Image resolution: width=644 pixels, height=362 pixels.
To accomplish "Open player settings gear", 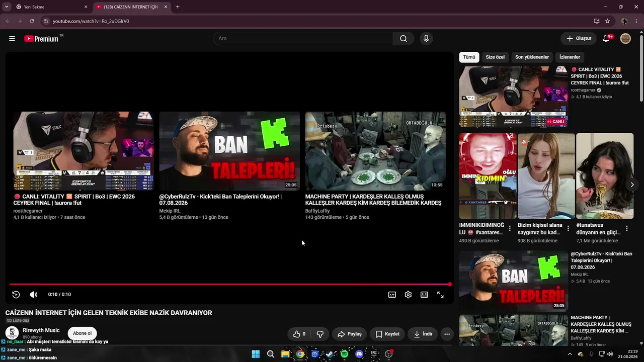I will [408, 295].
